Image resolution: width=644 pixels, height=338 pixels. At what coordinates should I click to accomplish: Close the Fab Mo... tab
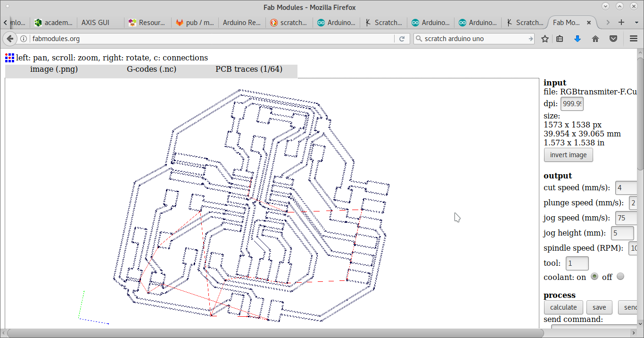coord(589,22)
